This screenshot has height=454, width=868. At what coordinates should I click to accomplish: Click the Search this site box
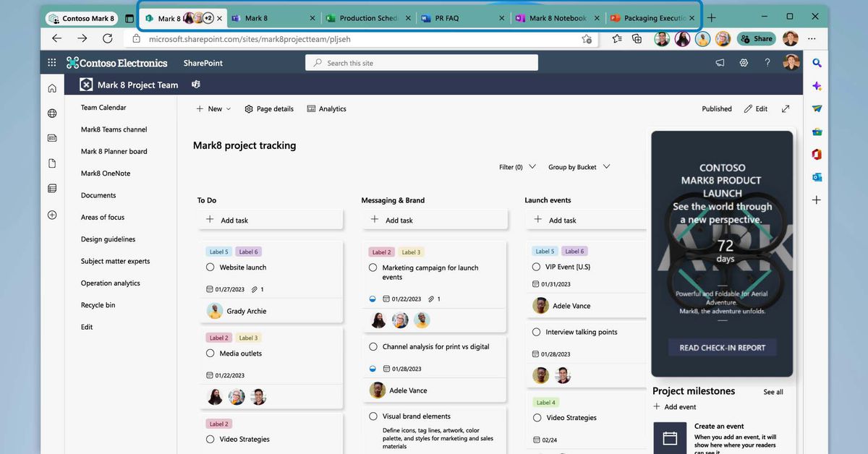coord(422,63)
